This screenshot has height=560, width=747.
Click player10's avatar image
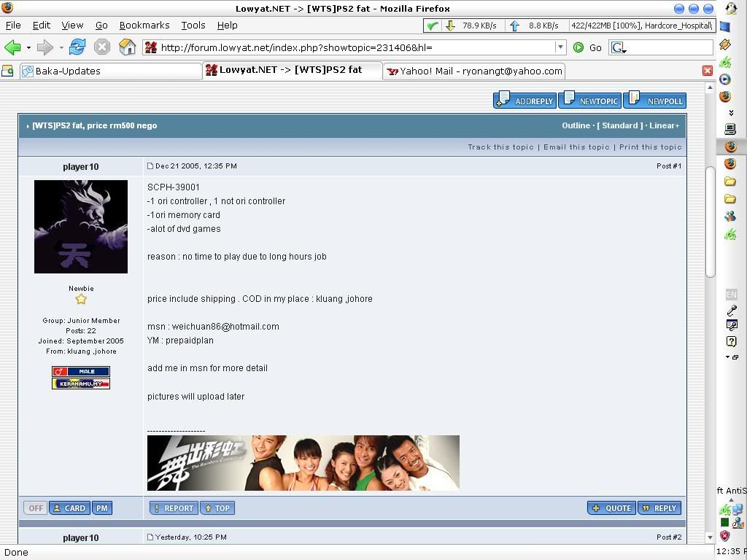[81, 227]
